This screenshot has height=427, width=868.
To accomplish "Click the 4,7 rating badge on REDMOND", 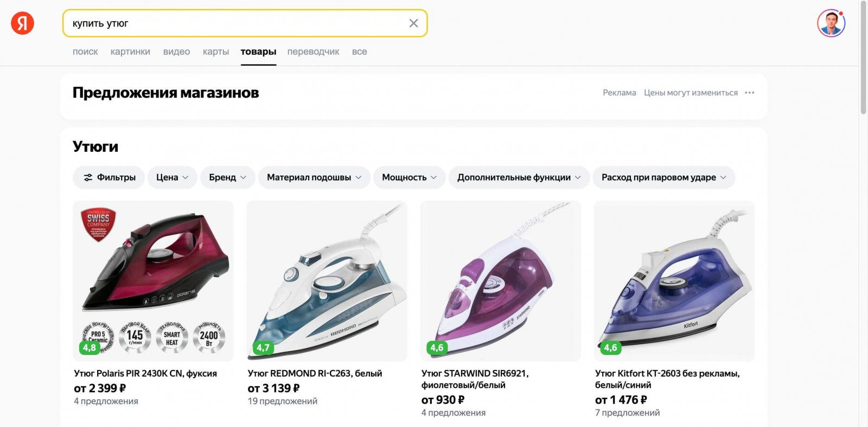I will coord(263,347).
